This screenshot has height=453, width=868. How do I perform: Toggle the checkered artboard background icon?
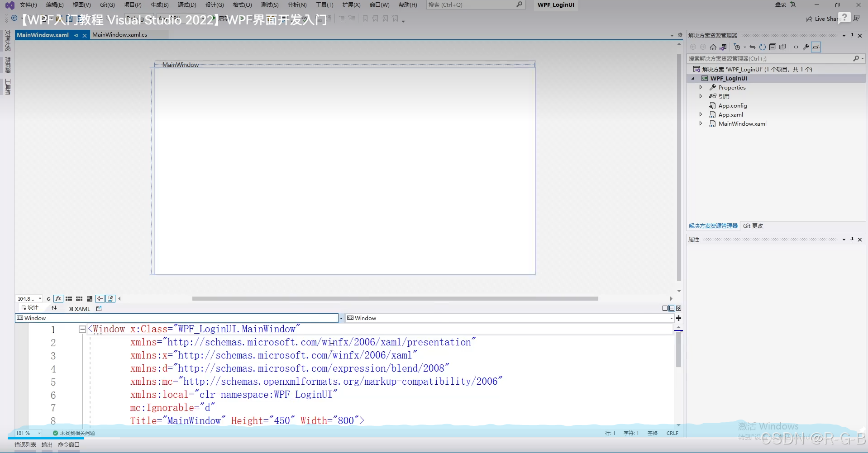pos(90,299)
